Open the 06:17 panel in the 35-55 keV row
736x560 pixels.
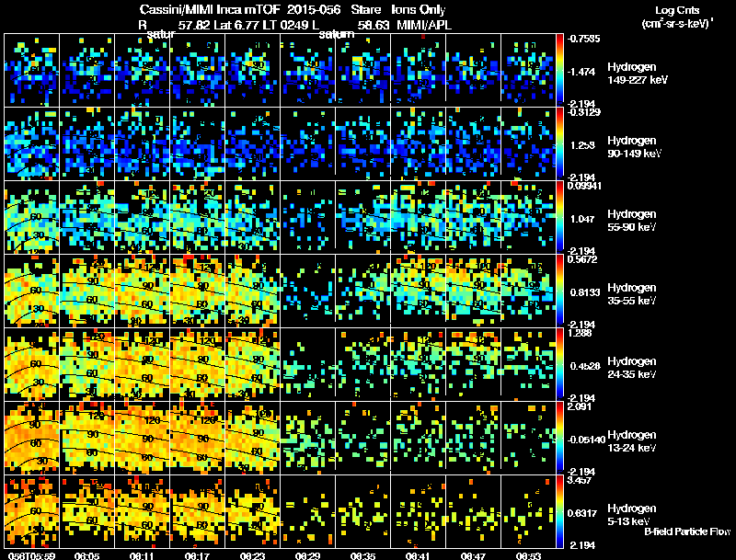198,291
